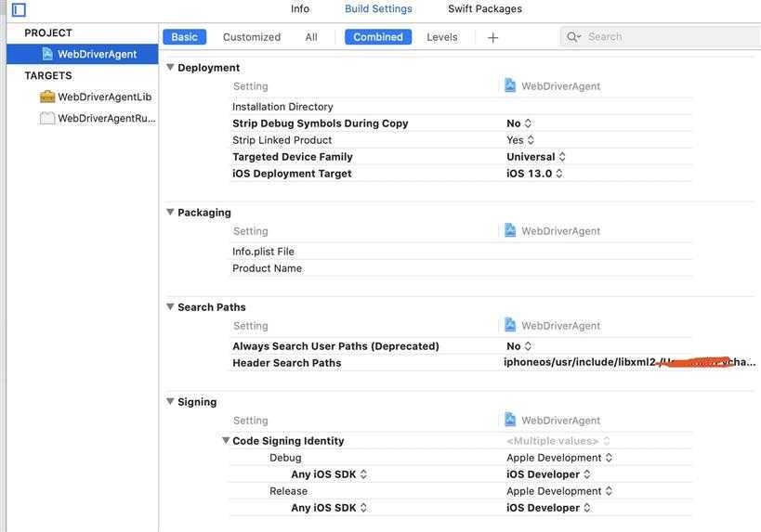Open iOS Developer dropdown under Debug
The height and width of the screenshot is (532, 761).
(548, 474)
